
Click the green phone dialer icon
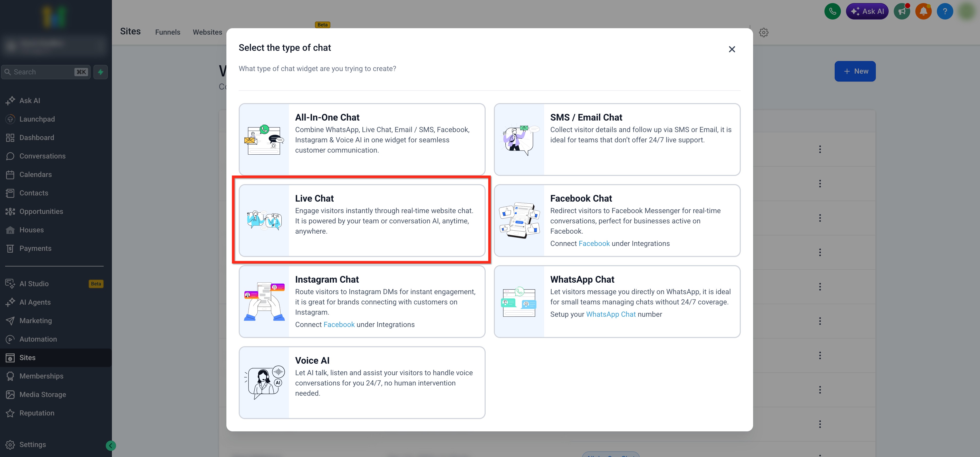(x=832, y=11)
